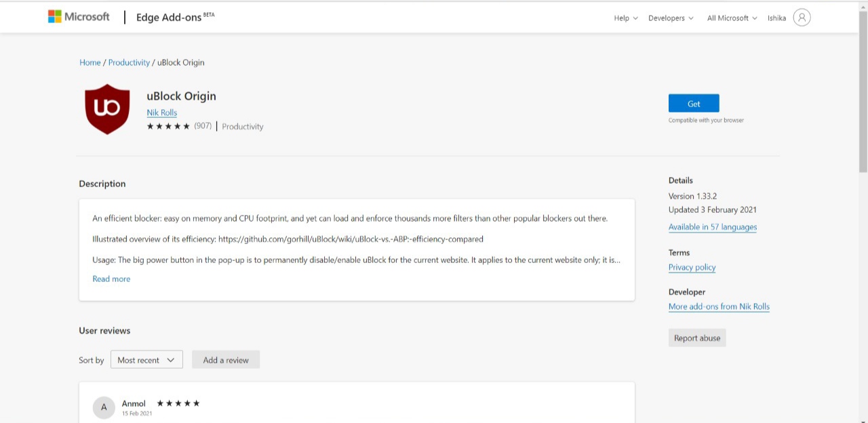This screenshot has width=868, height=423.
Task: Open publisher Nik Rolls link
Action: (162, 113)
